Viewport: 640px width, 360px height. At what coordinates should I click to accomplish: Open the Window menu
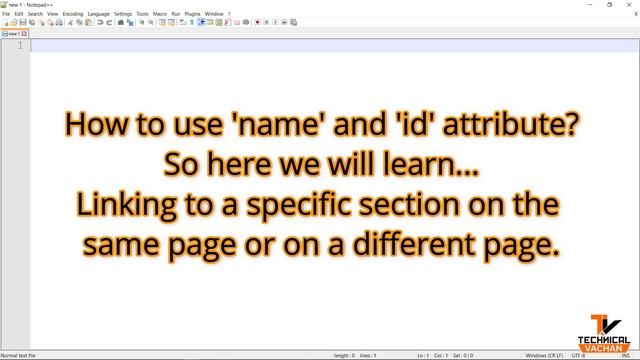pyautogui.click(x=214, y=14)
